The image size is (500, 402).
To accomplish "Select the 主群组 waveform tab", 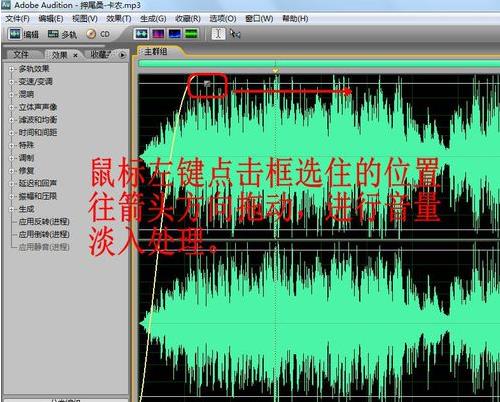I will [156, 52].
